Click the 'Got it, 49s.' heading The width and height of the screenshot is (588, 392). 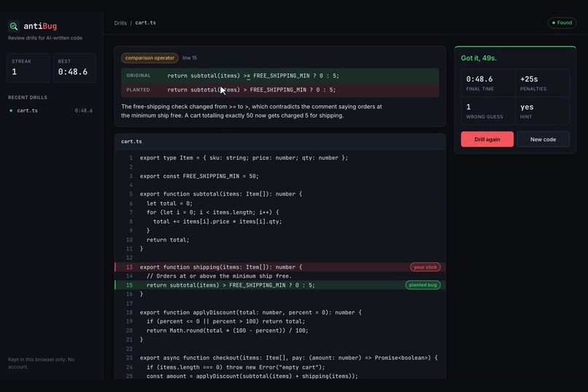click(479, 58)
